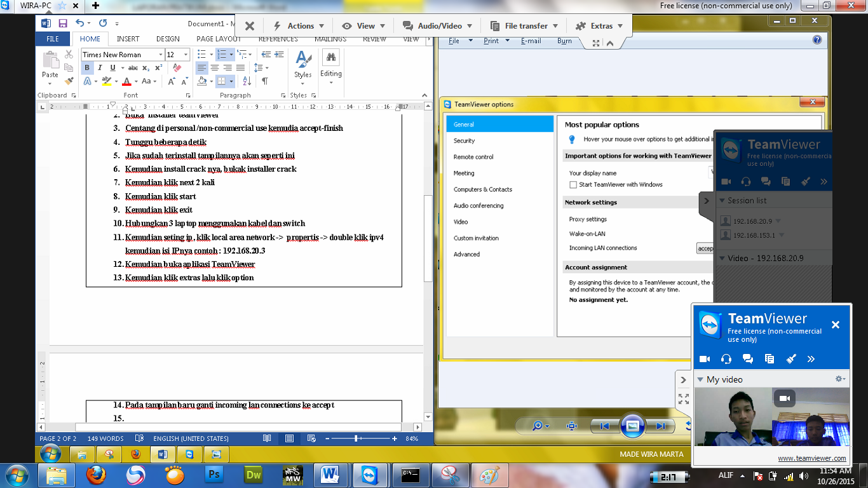Screen dimensions: 868x488
Task: Click the yellow text highlight color
Action: [106, 81]
